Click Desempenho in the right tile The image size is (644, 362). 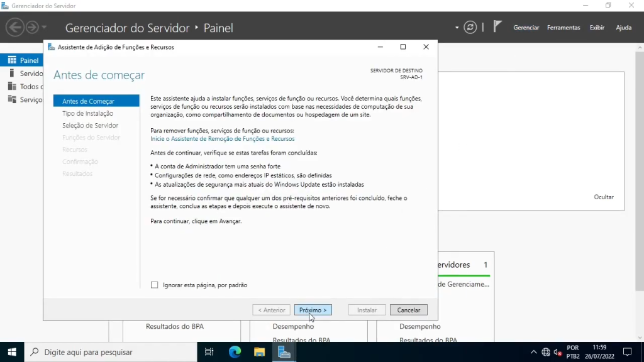tap(419, 326)
